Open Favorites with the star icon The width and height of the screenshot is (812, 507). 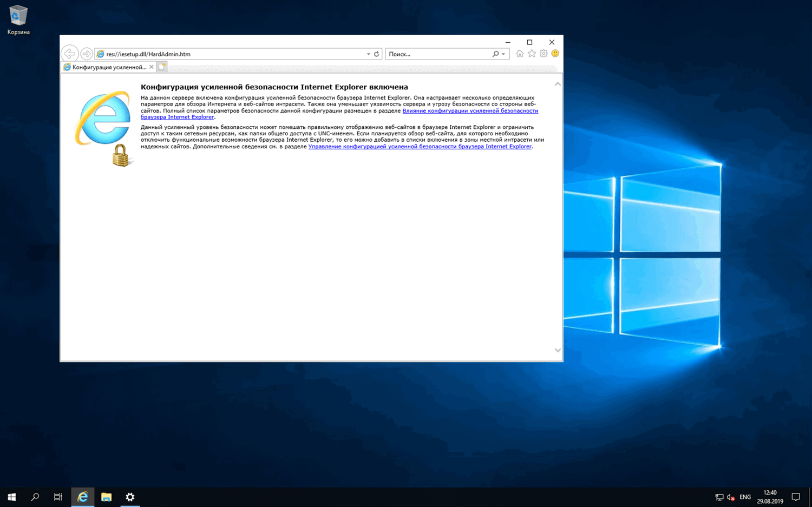point(532,54)
